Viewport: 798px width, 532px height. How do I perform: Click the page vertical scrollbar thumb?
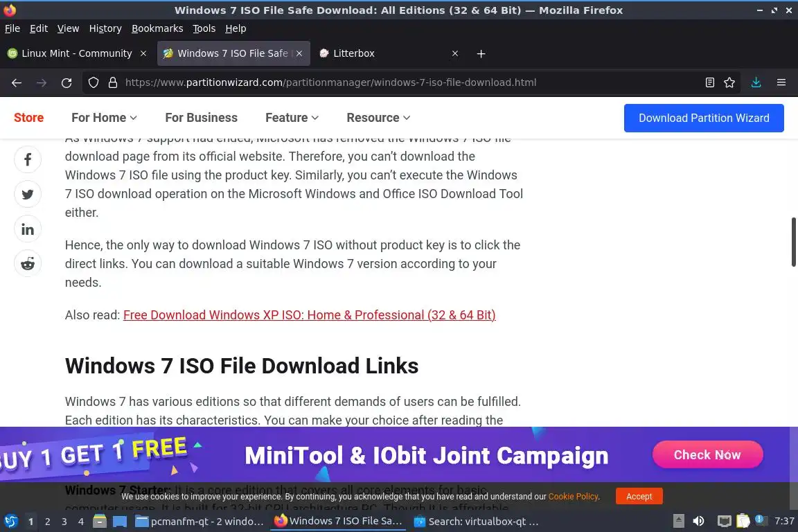793,242
